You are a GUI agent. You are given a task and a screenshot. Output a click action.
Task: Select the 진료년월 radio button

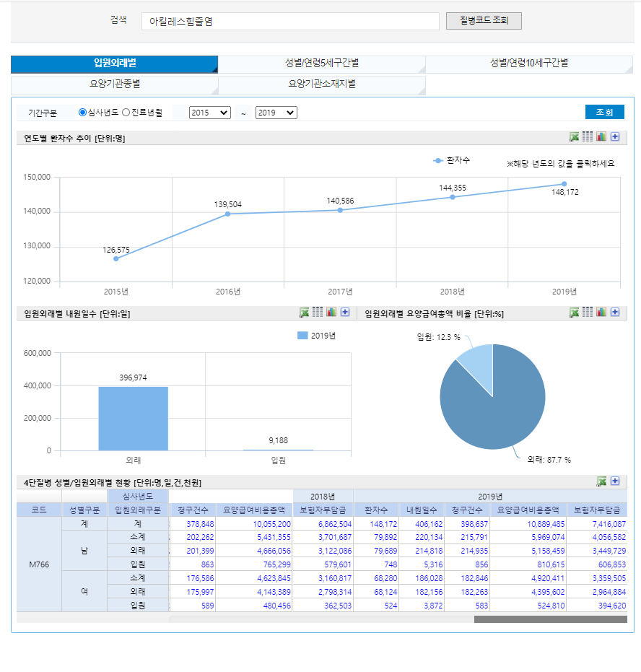pos(126,113)
